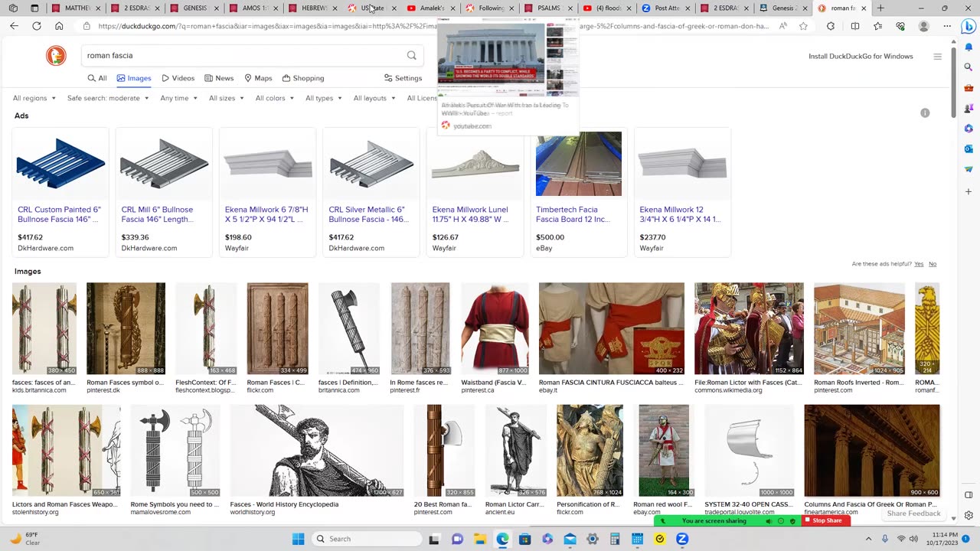Open the Ekena Millwork Lunel ad image
Screen dimensions: 980x551
[475, 164]
